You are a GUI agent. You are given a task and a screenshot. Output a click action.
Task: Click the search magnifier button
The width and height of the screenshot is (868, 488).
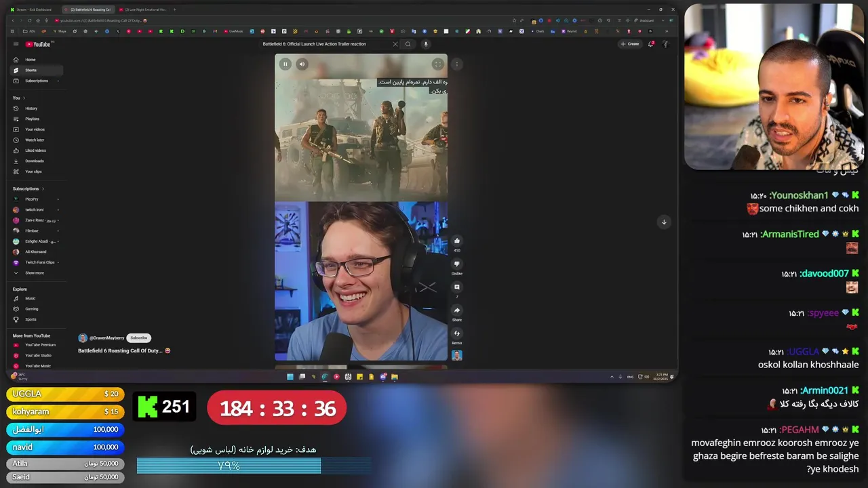(x=408, y=44)
